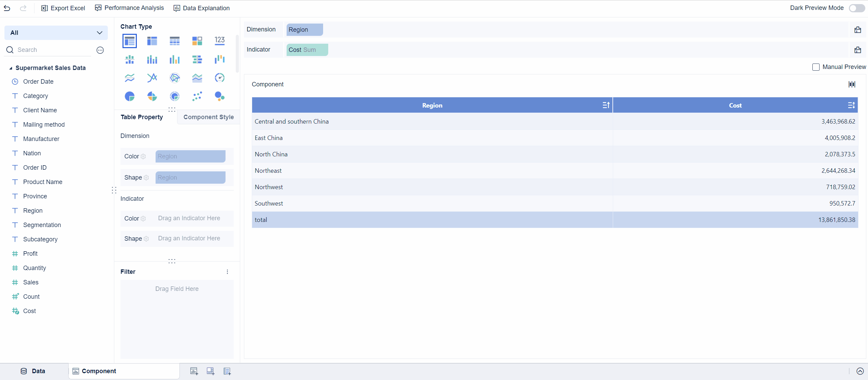Switch component to bar chart via preview icon
The width and height of the screenshot is (868, 380).
[x=852, y=84]
